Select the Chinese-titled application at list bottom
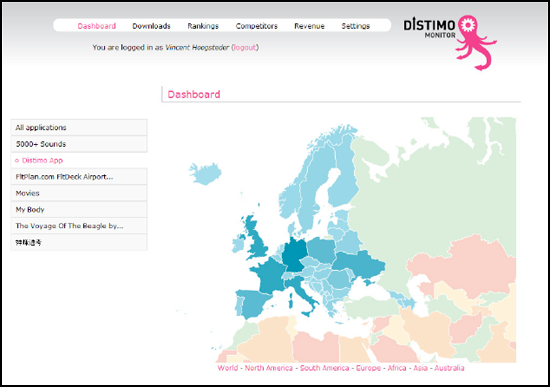 click(x=79, y=242)
